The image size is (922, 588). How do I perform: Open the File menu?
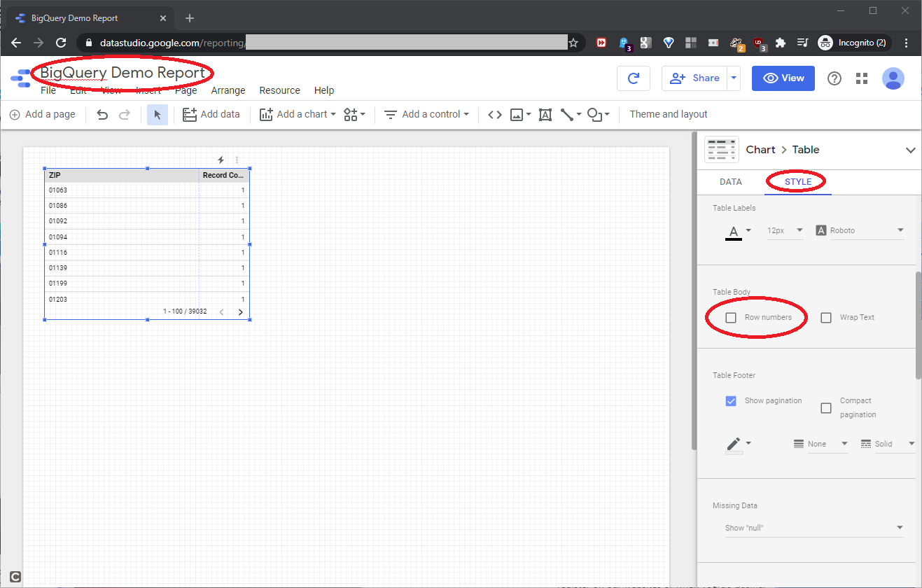[x=48, y=90]
